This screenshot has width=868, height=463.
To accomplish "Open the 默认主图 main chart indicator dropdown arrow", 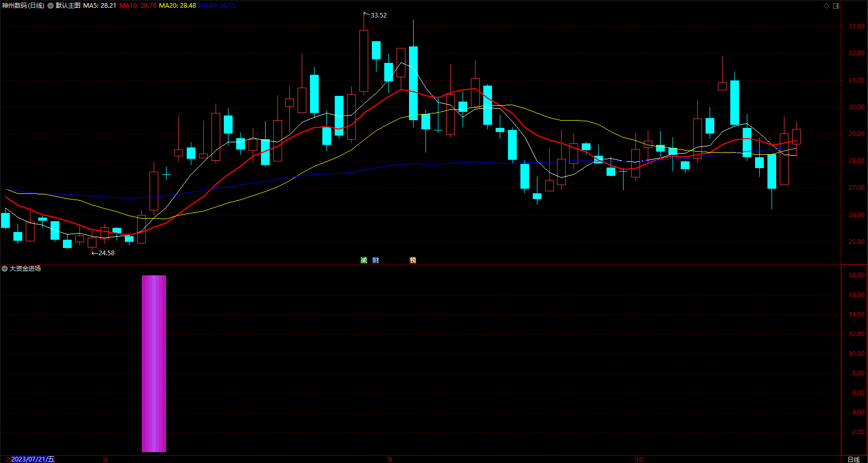I will [51, 6].
